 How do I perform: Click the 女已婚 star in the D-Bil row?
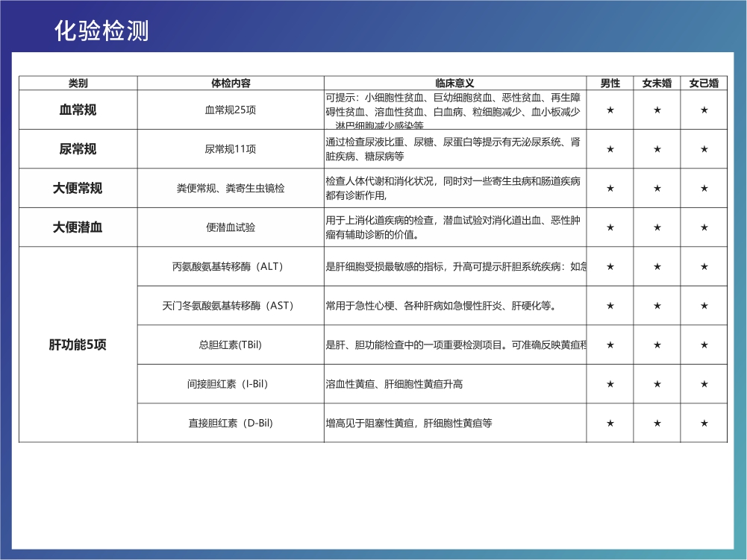[704, 423]
